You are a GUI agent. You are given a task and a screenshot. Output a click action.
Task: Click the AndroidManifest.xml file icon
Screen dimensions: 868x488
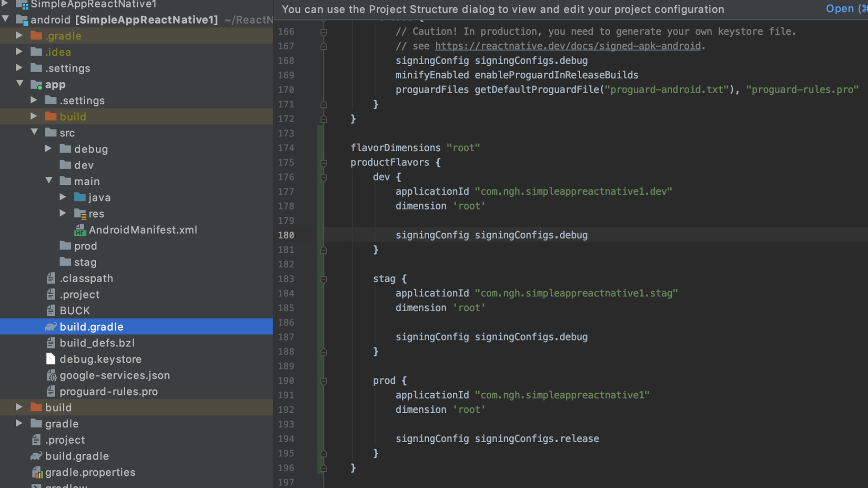[80, 230]
